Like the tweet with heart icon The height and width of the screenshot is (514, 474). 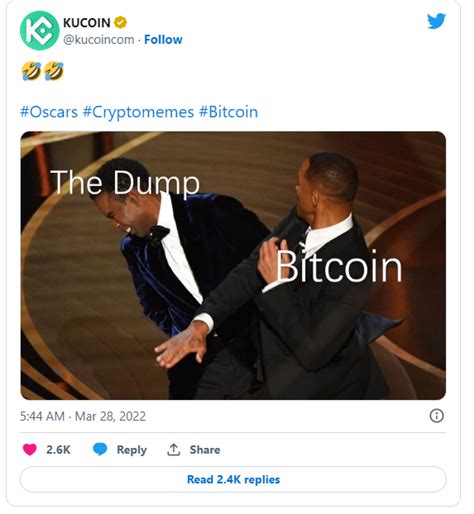(x=30, y=449)
